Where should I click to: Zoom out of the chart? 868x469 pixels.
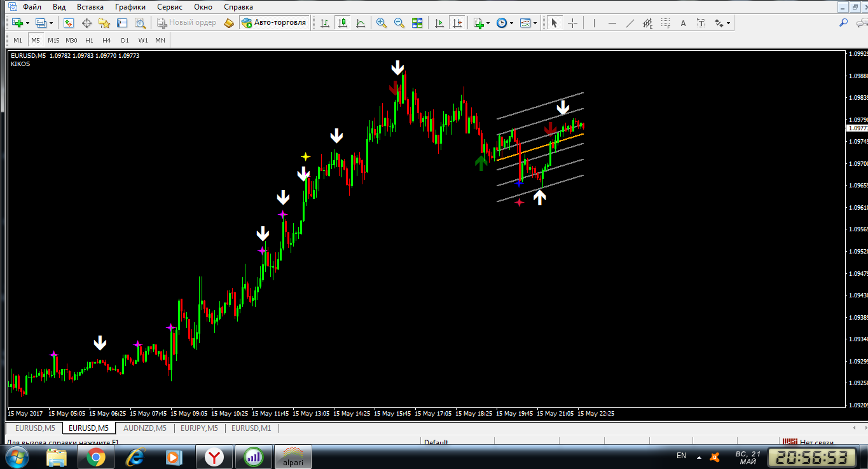[x=399, y=23]
